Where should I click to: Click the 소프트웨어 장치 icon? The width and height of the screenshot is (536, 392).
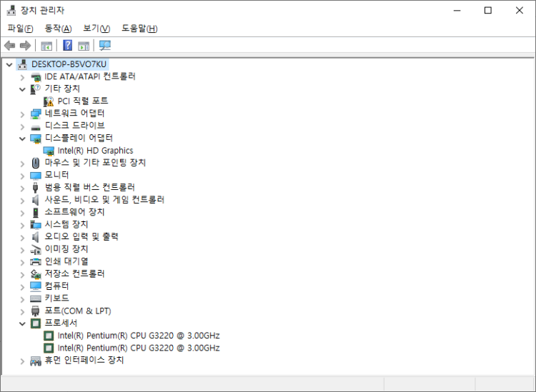[x=36, y=212]
